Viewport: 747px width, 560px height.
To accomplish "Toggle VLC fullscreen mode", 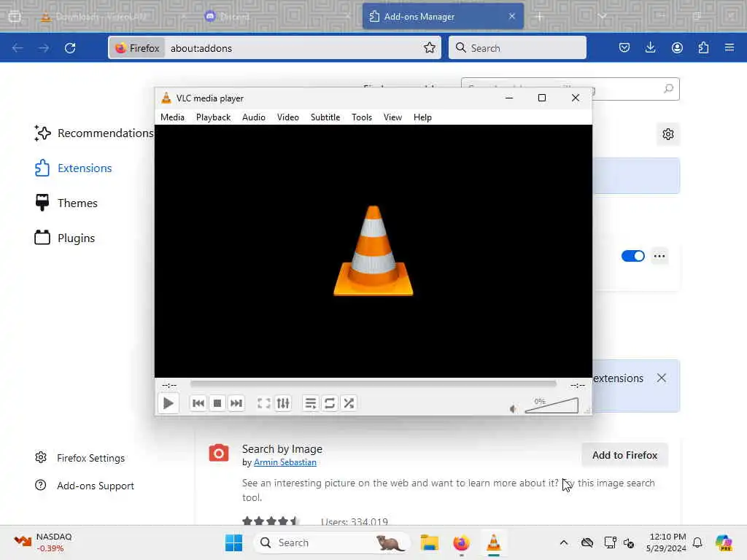I will (x=264, y=403).
